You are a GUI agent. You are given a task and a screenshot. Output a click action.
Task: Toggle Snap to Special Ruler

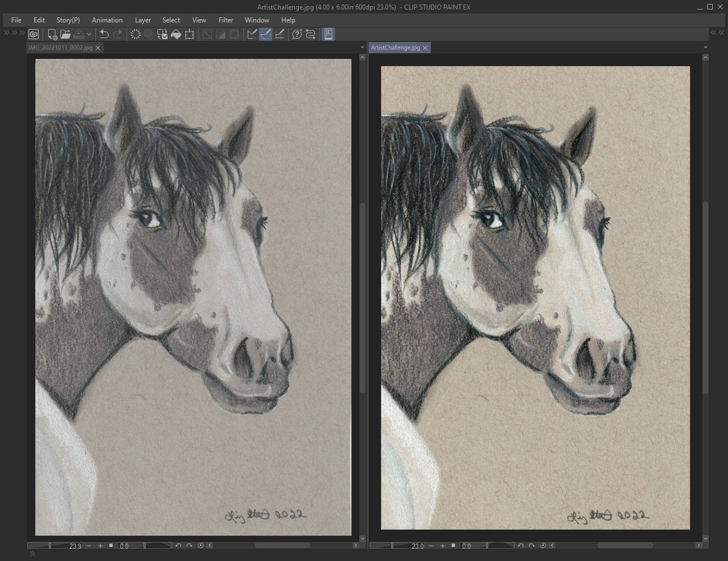(x=266, y=34)
